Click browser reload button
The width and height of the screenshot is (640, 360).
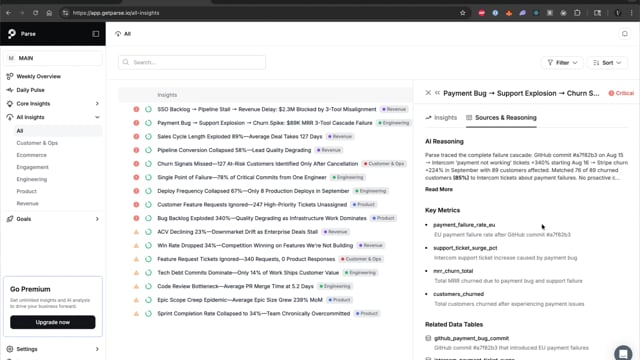click(x=36, y=13)
